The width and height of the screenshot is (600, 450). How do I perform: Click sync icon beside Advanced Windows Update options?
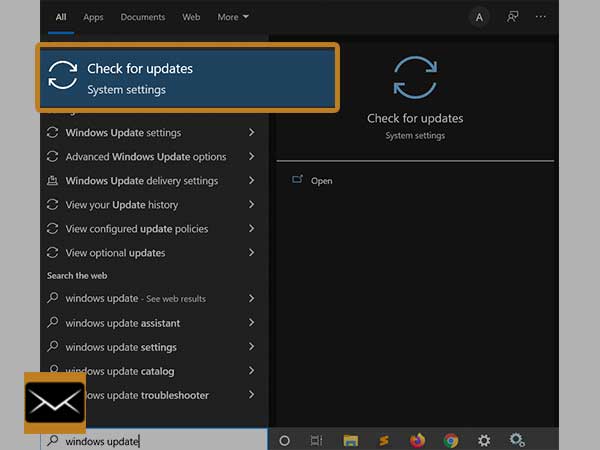[52, 157]
